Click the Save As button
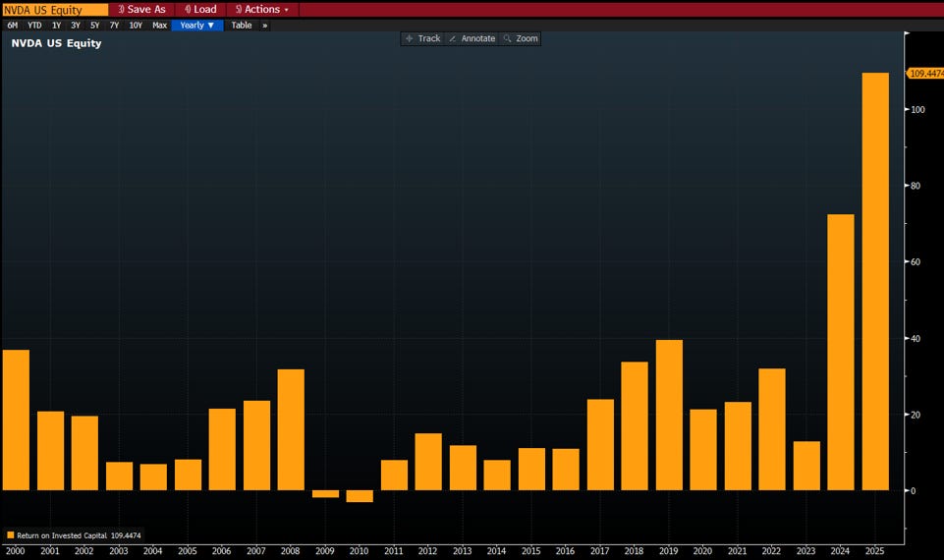 (142, 9)
